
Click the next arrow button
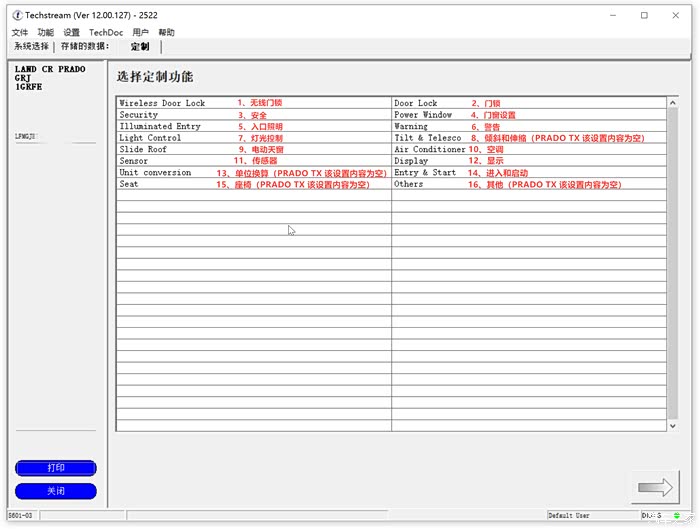(x=655, y=487)
